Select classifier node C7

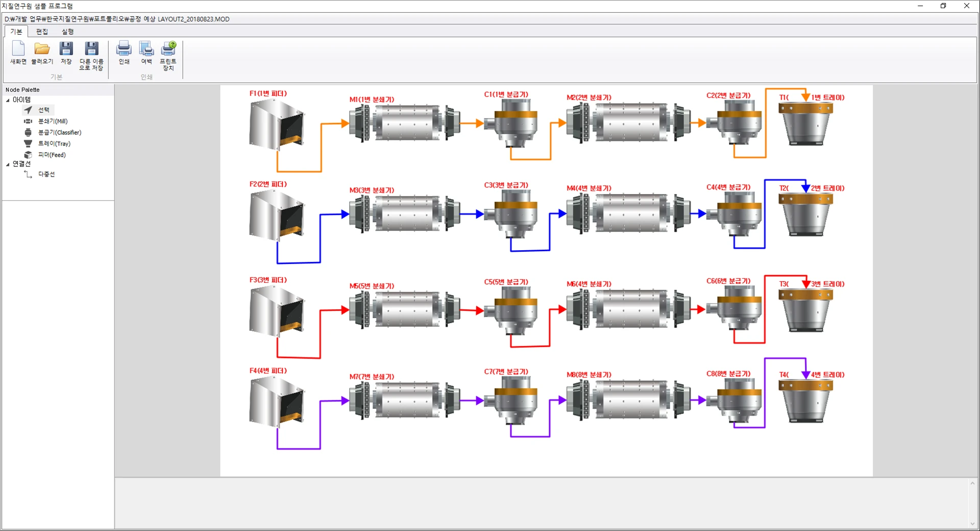511,401
